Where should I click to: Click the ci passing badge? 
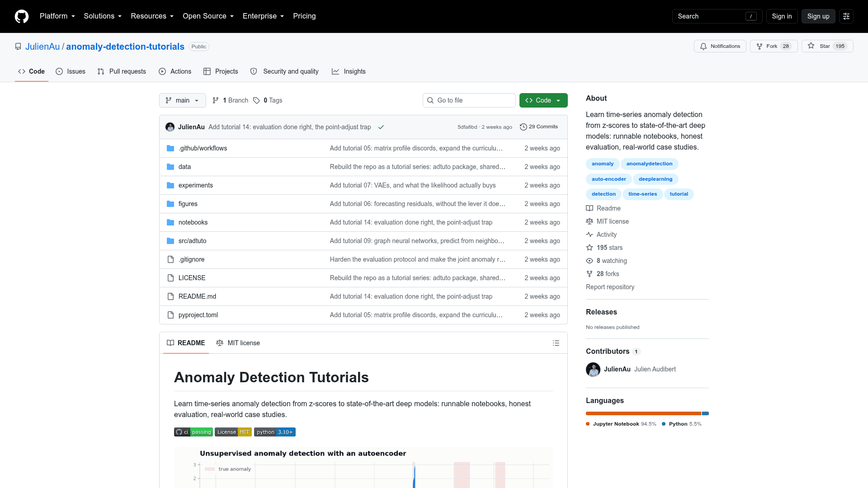pos(193,432)
